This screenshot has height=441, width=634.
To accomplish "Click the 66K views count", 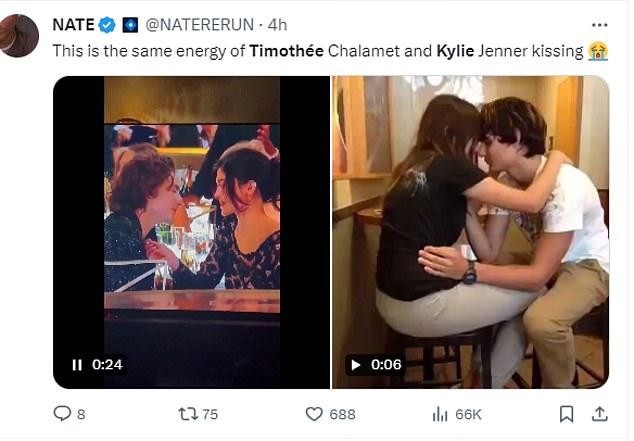I will [468, 413].
